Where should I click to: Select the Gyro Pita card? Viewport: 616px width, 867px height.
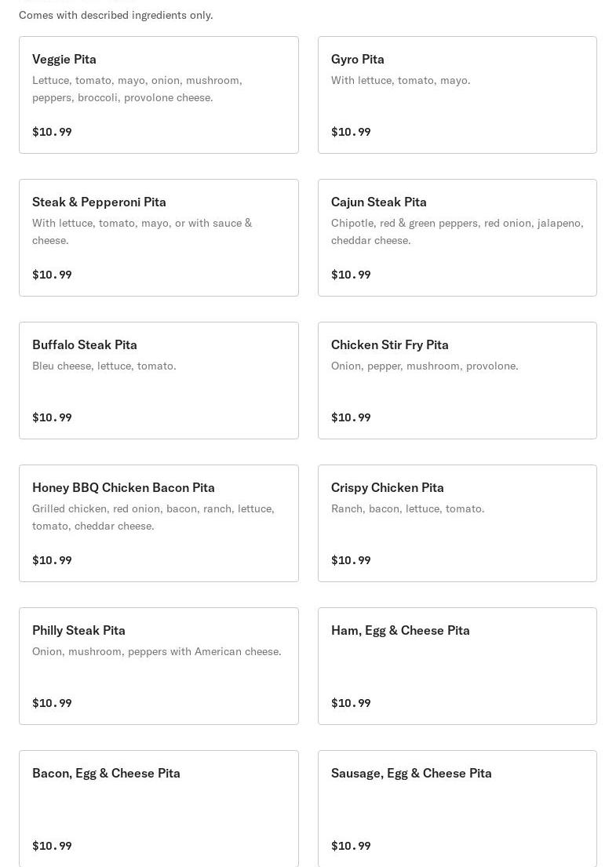(x=457, y=95)
